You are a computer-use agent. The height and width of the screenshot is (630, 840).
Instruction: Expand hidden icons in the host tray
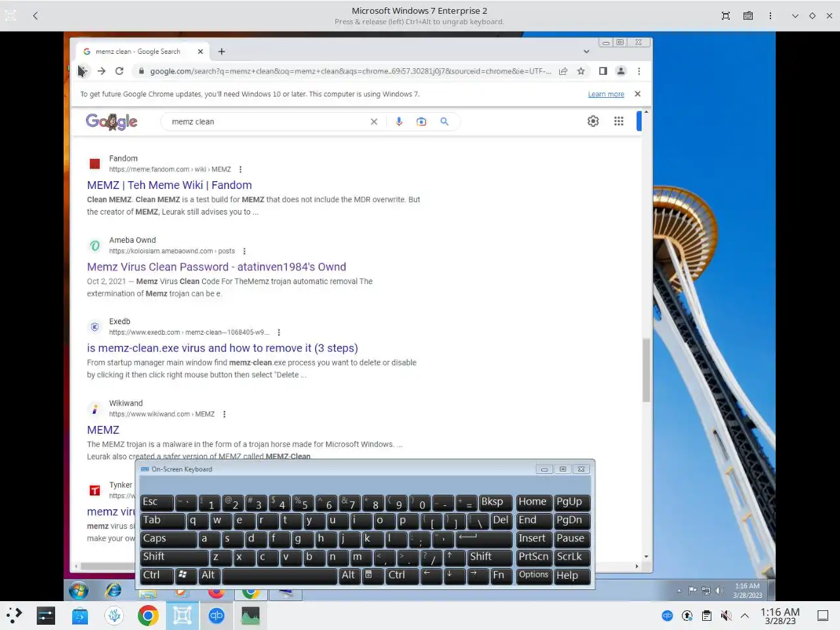(x=745, y=616)
